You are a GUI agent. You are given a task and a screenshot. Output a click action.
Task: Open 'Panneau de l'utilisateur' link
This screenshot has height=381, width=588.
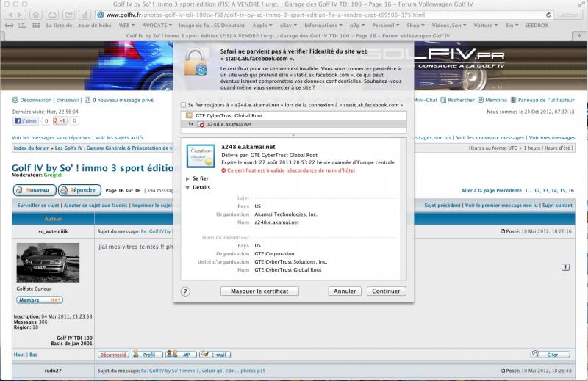(x=546, y=100)
